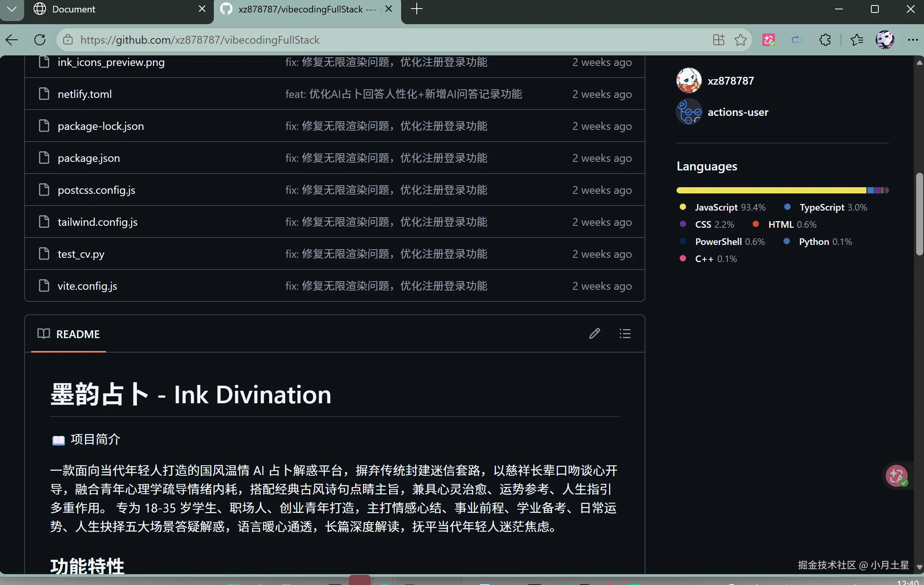
Task: Click the README book icon
Action: pos(43,333)
